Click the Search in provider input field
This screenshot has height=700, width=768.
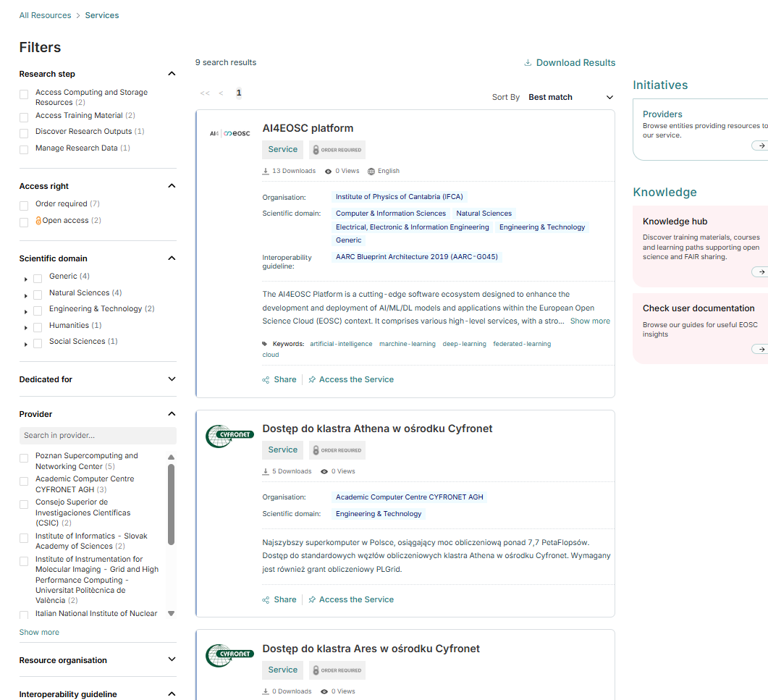[98, 436]
